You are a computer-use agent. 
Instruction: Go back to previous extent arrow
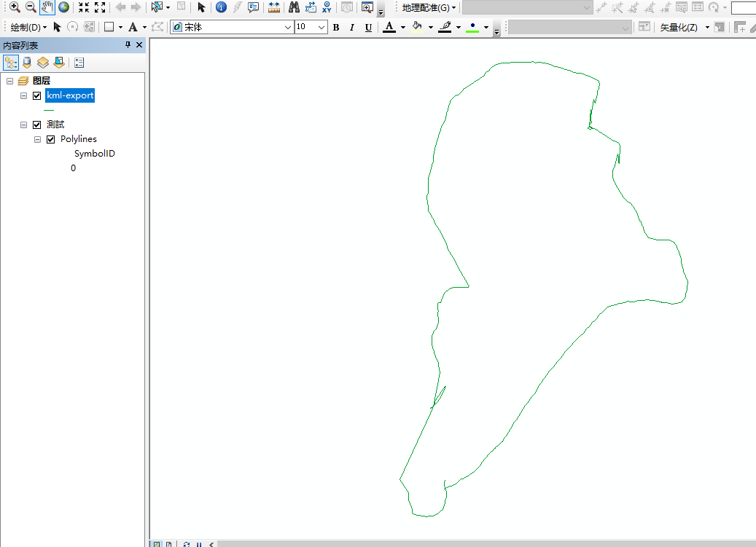(x=120, y=7)
